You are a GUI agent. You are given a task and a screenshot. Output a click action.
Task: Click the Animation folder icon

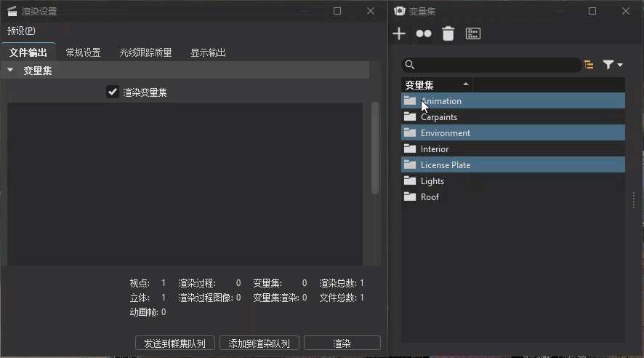coord(410,100)
